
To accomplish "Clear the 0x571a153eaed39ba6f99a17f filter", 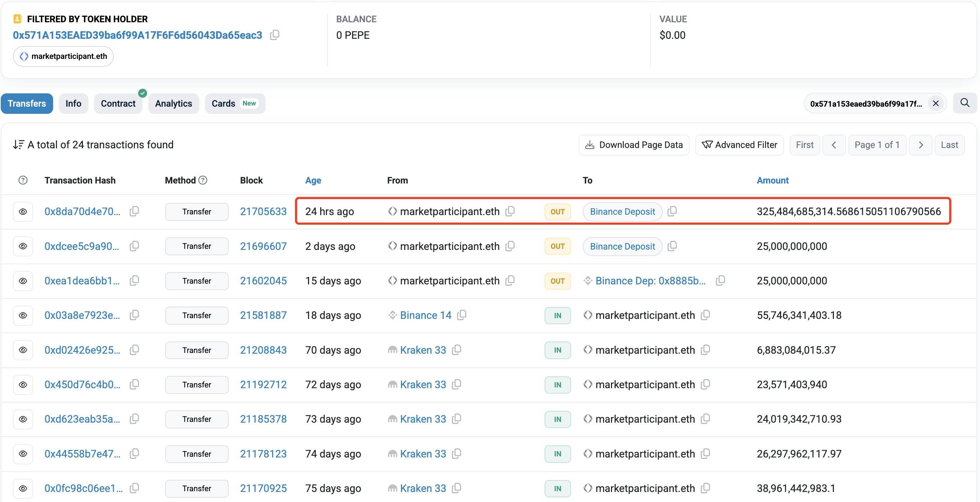I will pyautogui.click(x=935, y=103).
